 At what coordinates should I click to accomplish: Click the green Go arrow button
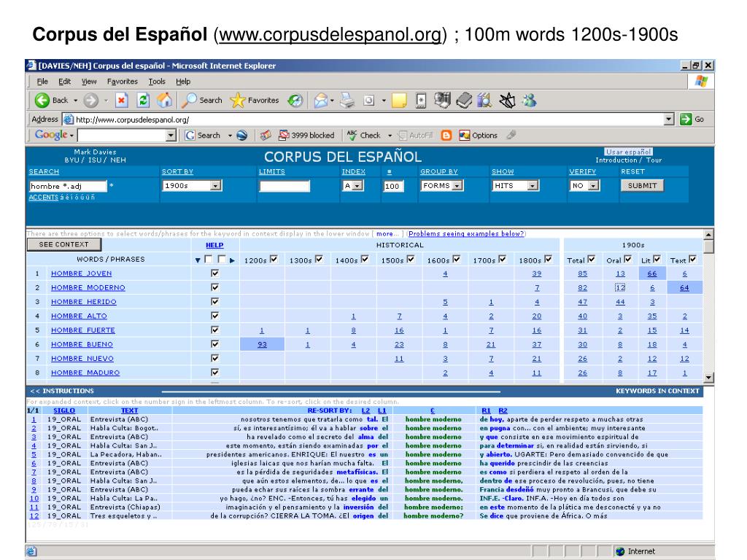point(686,119)
